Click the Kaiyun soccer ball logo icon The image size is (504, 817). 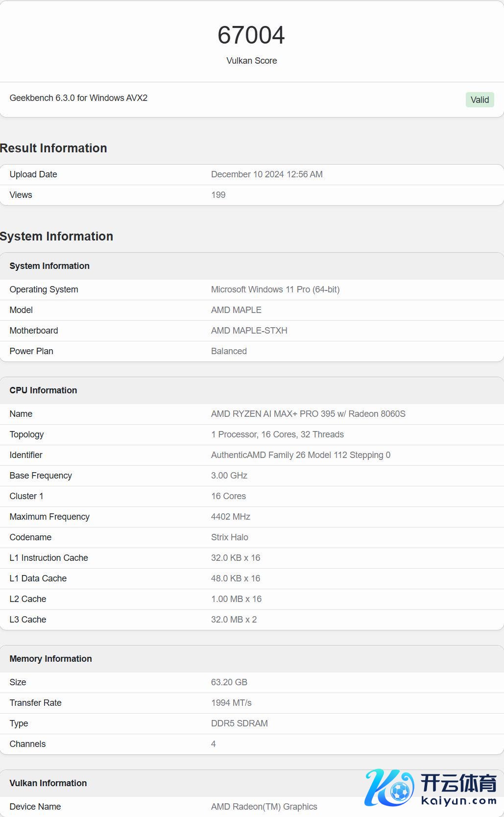click(x=389, y=788)
